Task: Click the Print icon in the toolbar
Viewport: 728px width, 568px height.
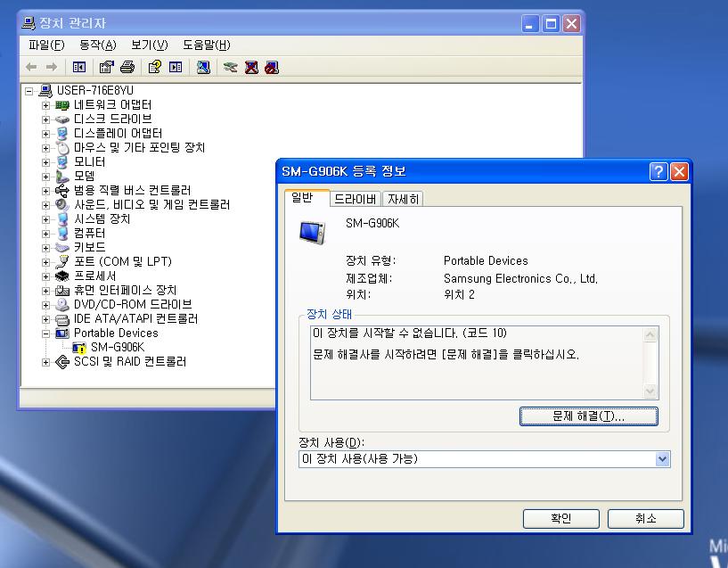Action: pyautogui.click(x=127, y=68)
